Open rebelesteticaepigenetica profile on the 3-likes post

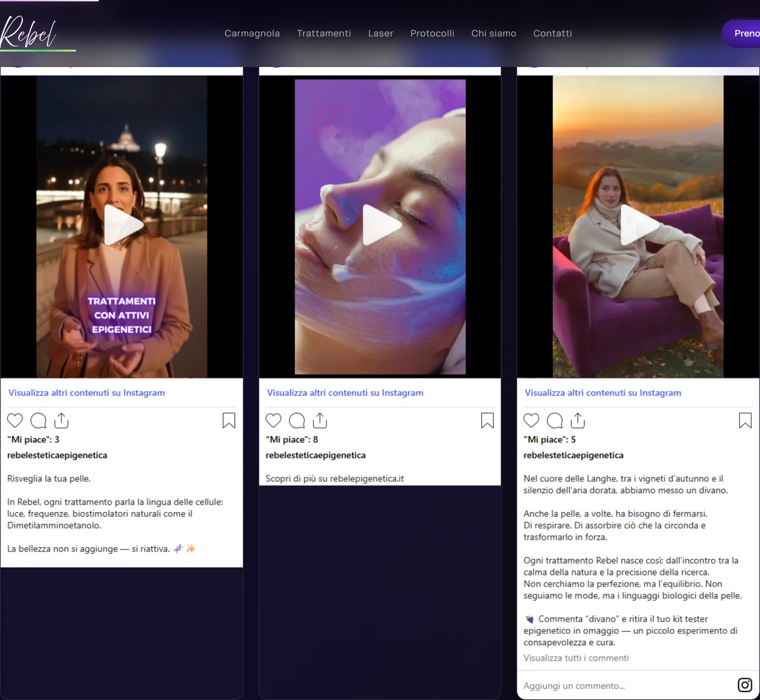pos(57,455)
